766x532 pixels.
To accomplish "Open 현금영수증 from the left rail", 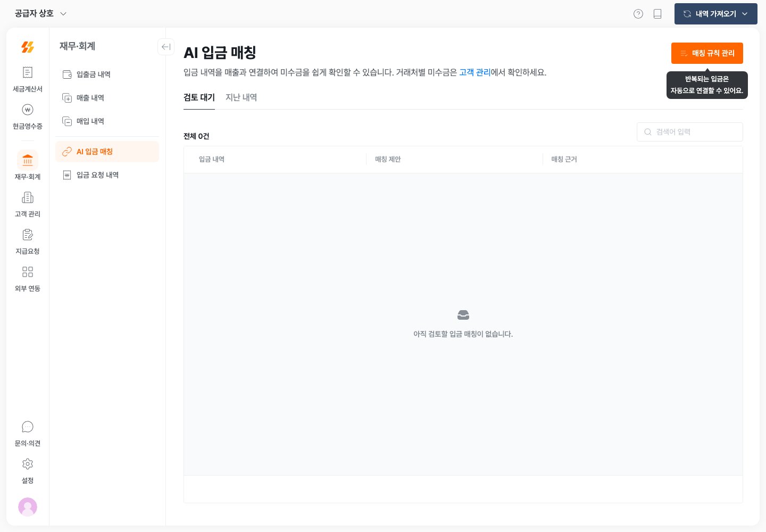I will pos(28,116).
